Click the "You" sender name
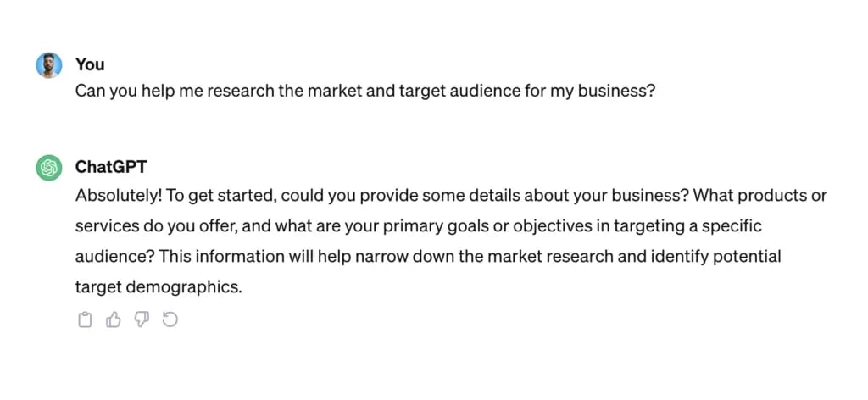This screenshot has width=868, height=400. 90,64
